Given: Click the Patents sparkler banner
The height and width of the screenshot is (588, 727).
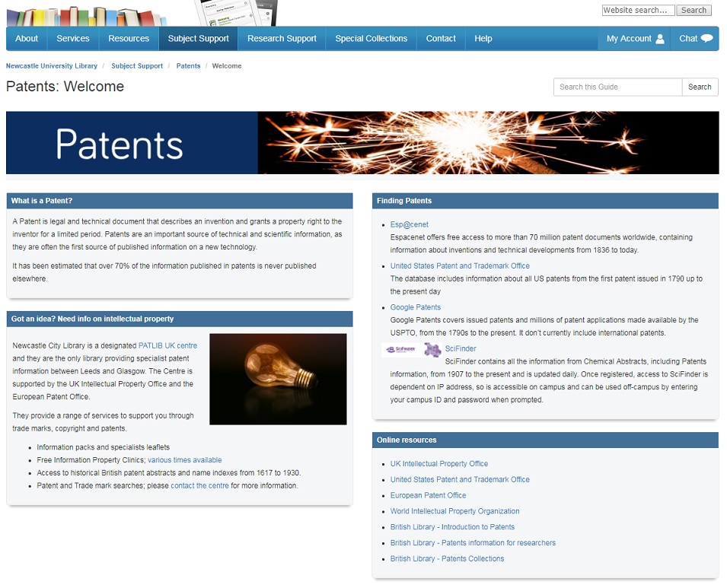Looking at the screenshot, I should (362, 143).
